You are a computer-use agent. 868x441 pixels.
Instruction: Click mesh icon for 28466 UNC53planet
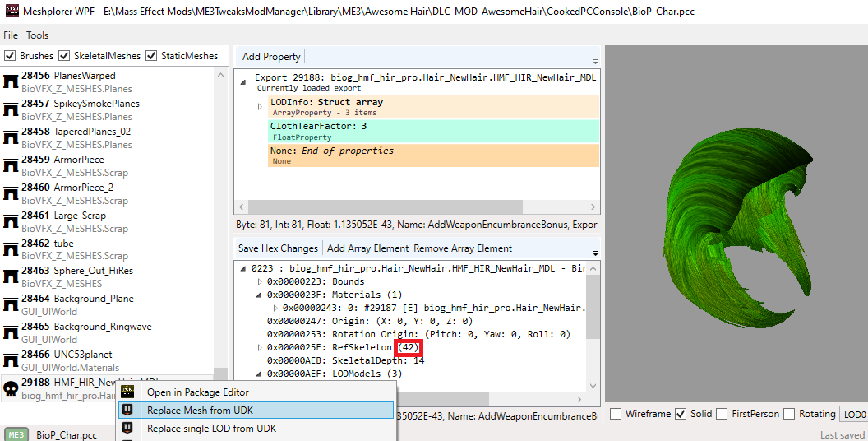coord(11,360)
